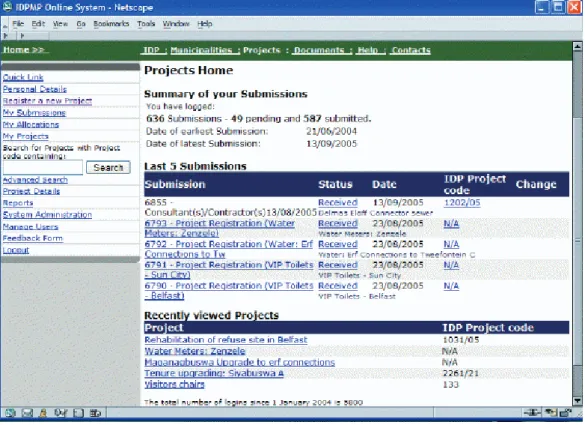This screenshot has height=425, width=585.
Task: Open the Tools menu
Action: click(146, 24)
